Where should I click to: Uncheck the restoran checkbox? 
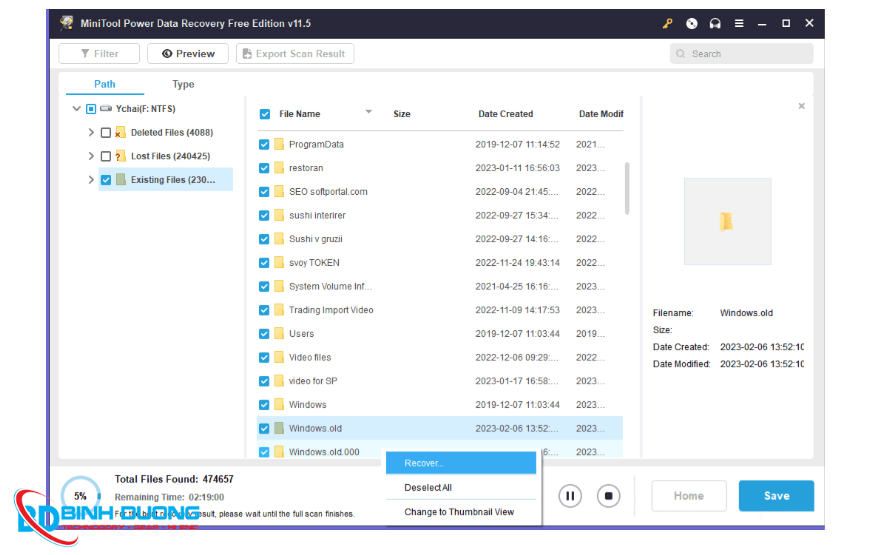(x=264, y=168)
